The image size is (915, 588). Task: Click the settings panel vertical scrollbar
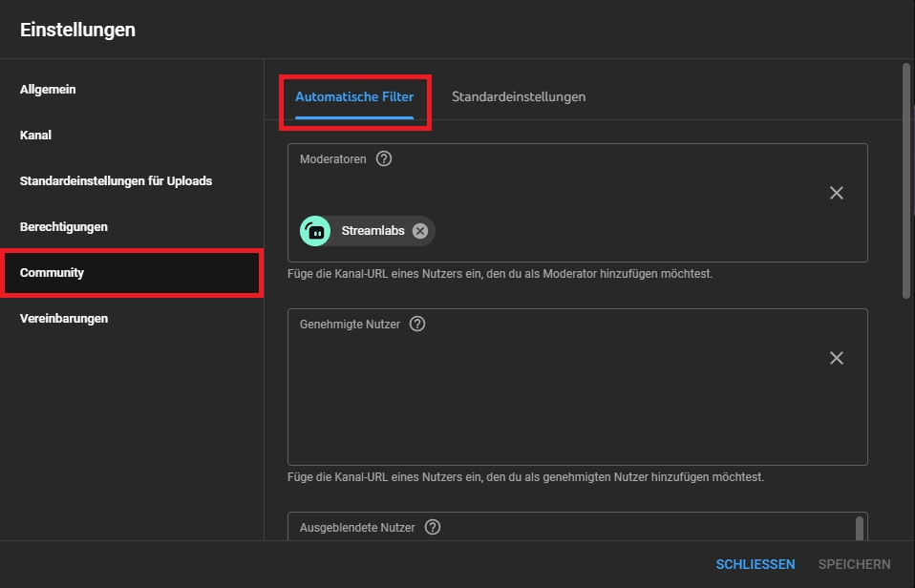click(x=905, y=181)
